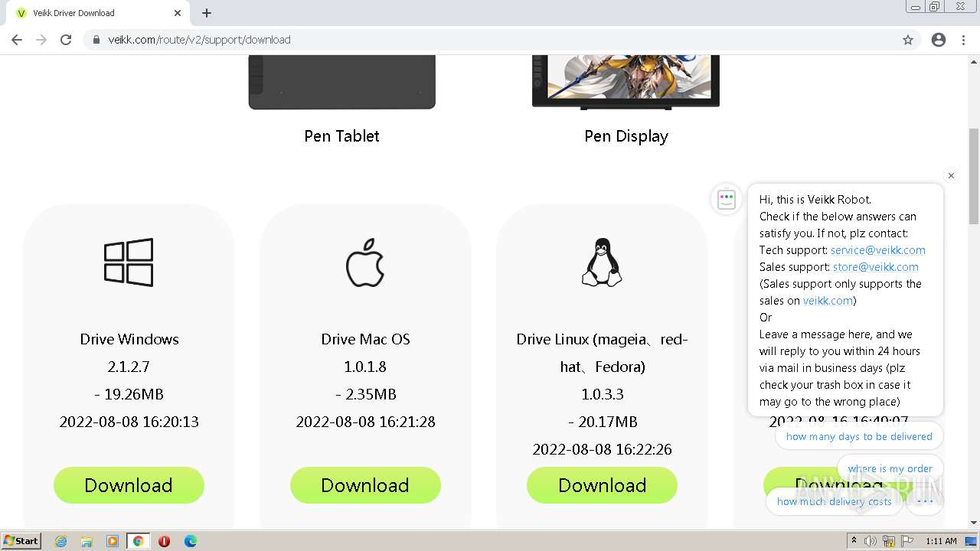
Task: Download the Windows driver 2.1.2.7
Action: click(x=129, y=485)
